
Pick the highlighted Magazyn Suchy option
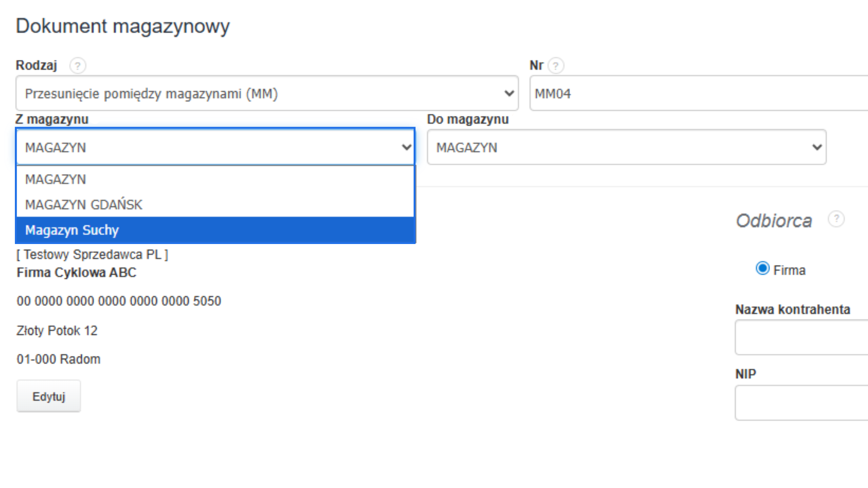point(72,230)
